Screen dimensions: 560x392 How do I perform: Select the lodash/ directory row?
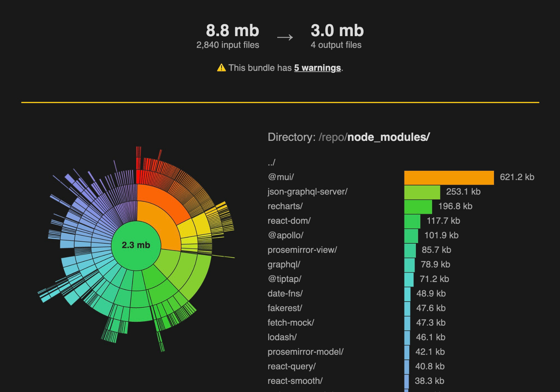(282, 337)
